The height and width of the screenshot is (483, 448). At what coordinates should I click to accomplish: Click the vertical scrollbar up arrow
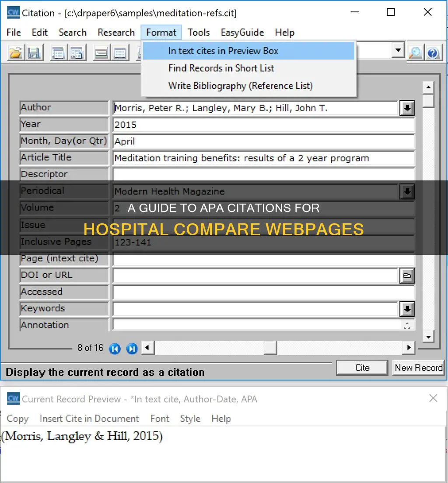(428, 88)
